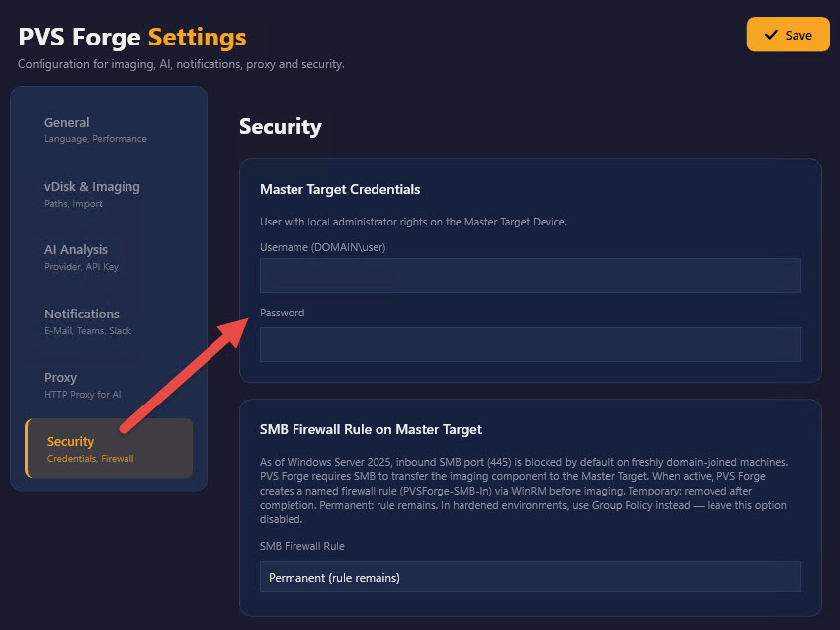Screen dimensions: 840x630
Task: Save the settings with the Save button
Action: [788, 35]
